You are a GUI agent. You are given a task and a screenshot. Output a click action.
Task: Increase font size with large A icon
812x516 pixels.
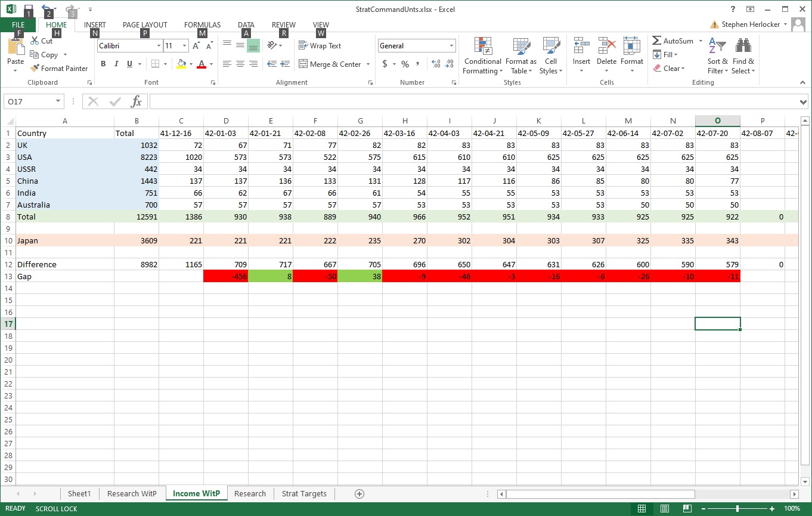[x=196, y=46]
